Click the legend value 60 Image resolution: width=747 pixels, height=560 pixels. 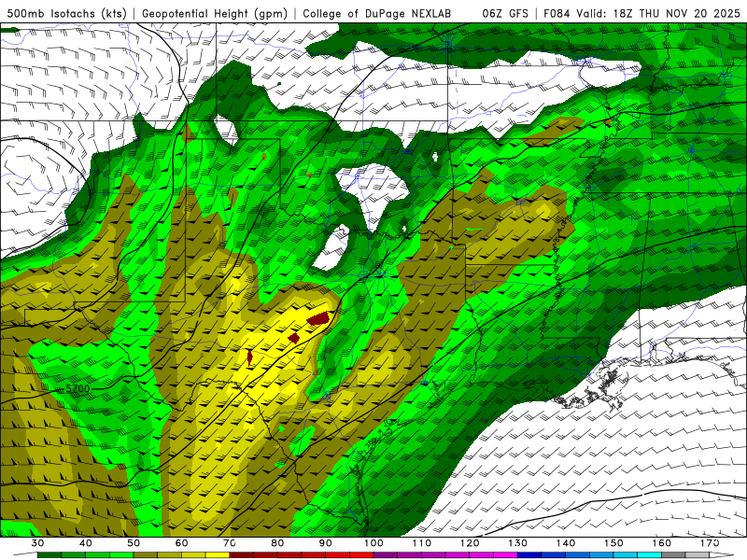(x=181, y=543)
